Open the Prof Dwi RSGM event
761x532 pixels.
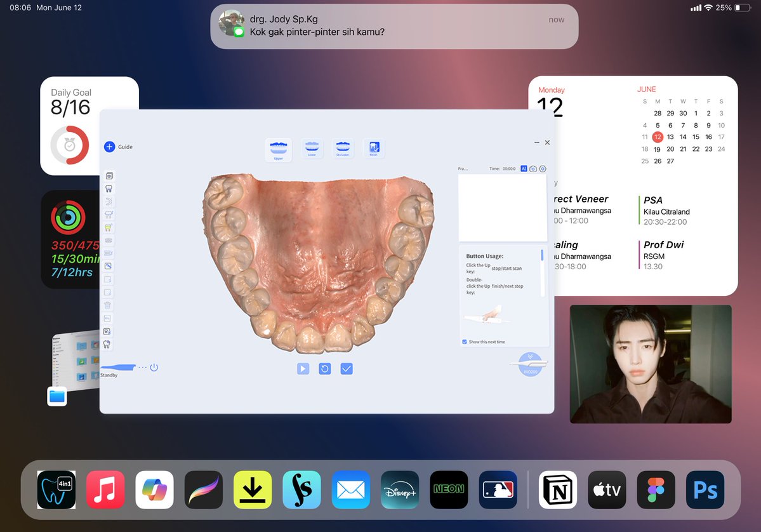point(663,255)
